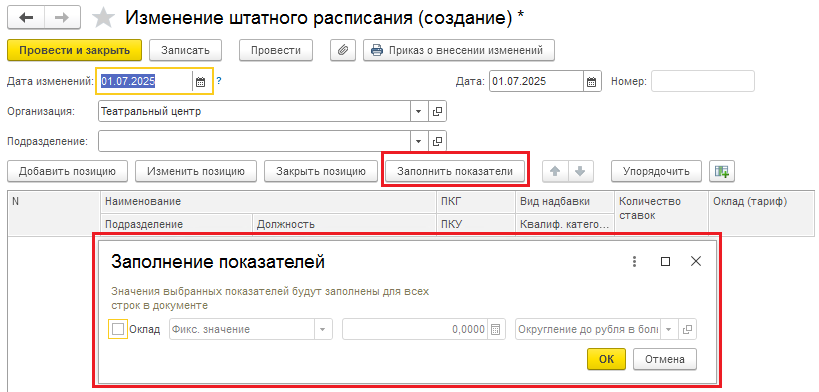Enable the Оклад checkbox
The width and height of the screenshot is (819, 392).
[x=118, y=329]
